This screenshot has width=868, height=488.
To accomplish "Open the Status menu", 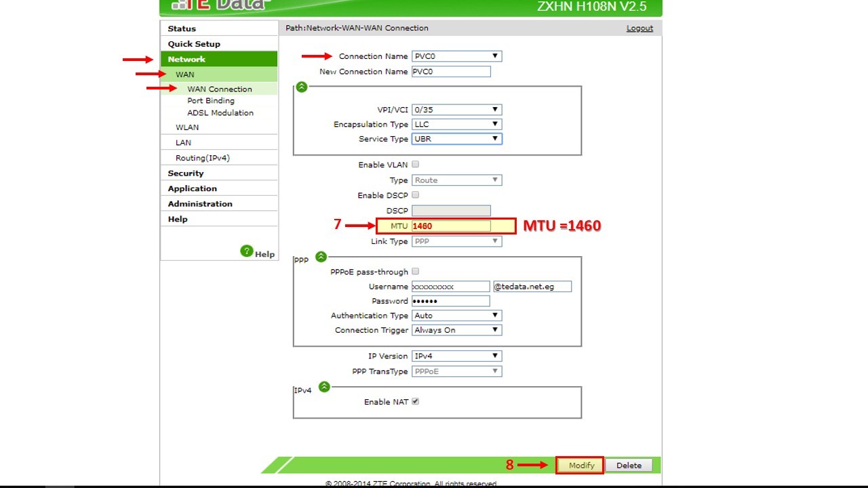I will coord(219,28).
